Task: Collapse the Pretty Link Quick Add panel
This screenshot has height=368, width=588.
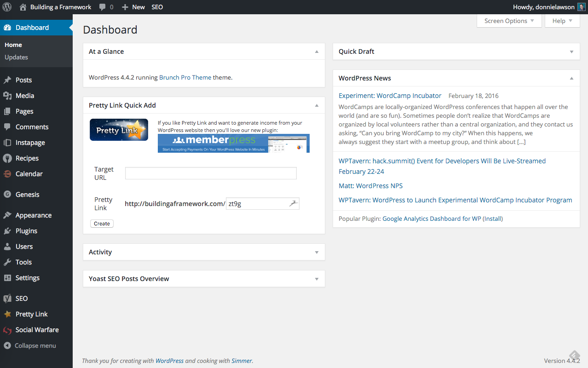Action: coord(317,105)
